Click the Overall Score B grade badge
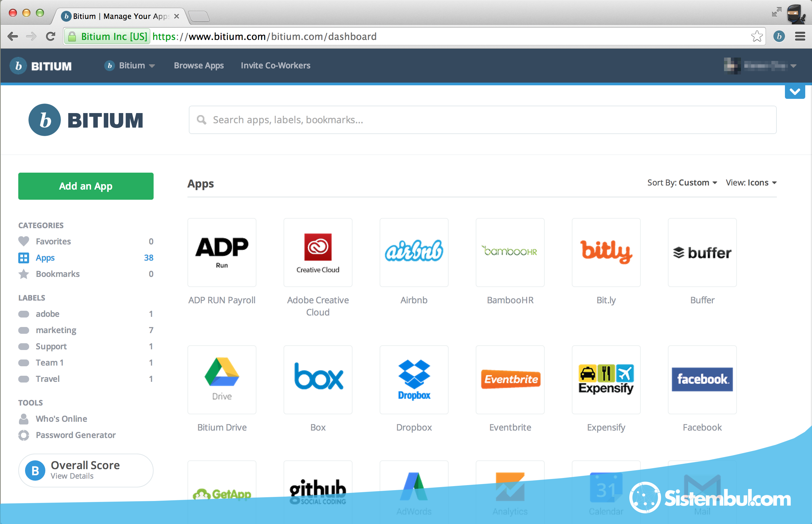This screenshot has width=812, height=524. click(x=35, y=471)
